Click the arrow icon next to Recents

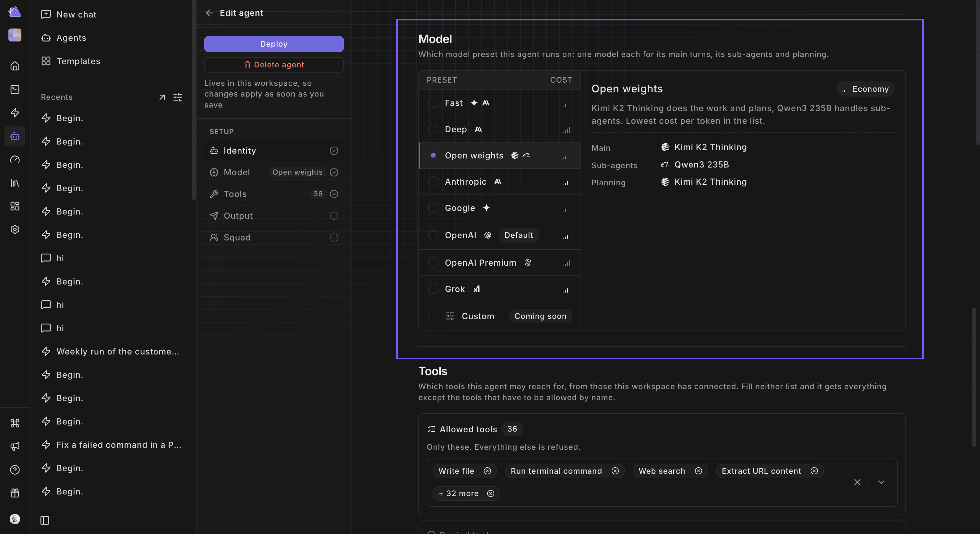point(162,97)
